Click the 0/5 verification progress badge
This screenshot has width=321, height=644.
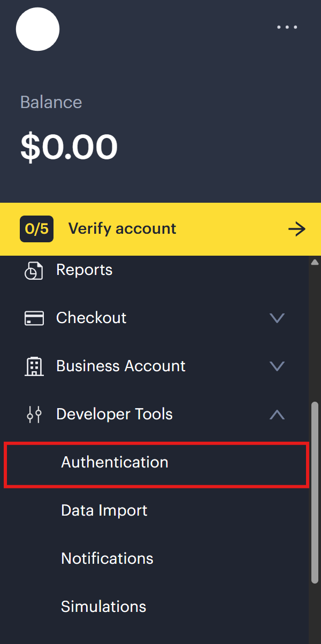tap(36, 229)
